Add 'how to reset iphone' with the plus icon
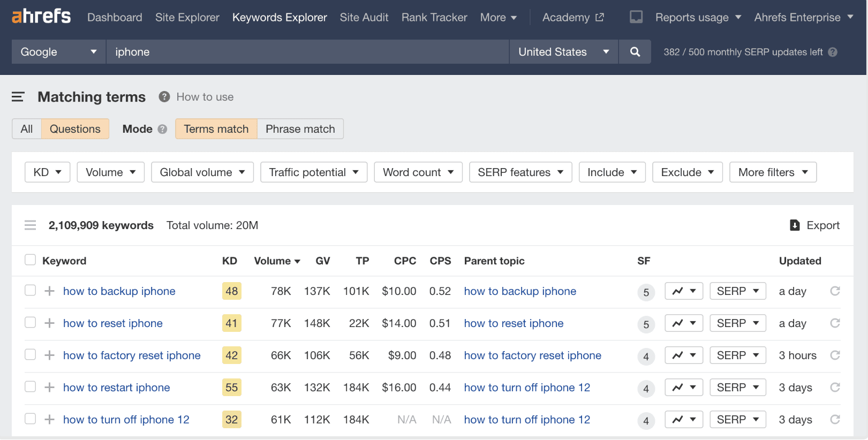Viewport: 868px width, 440px height. [x=49, y=323]
